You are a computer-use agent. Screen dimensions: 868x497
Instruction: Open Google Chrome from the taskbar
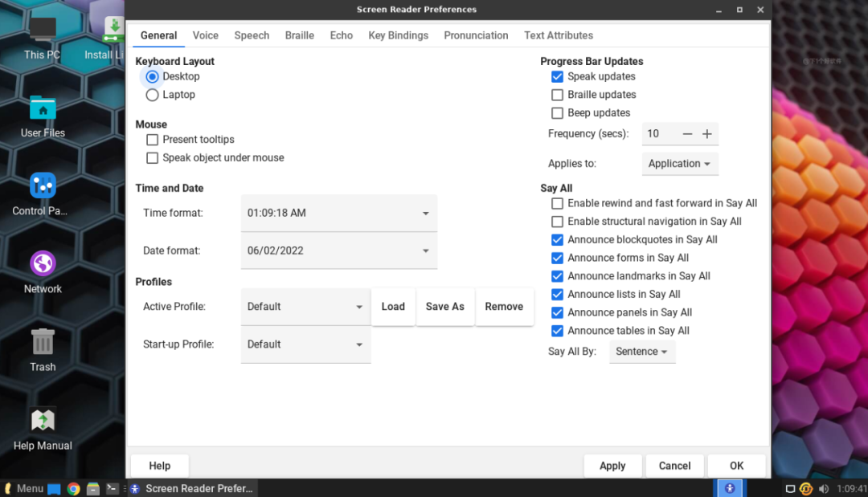[x=73, y=488]
